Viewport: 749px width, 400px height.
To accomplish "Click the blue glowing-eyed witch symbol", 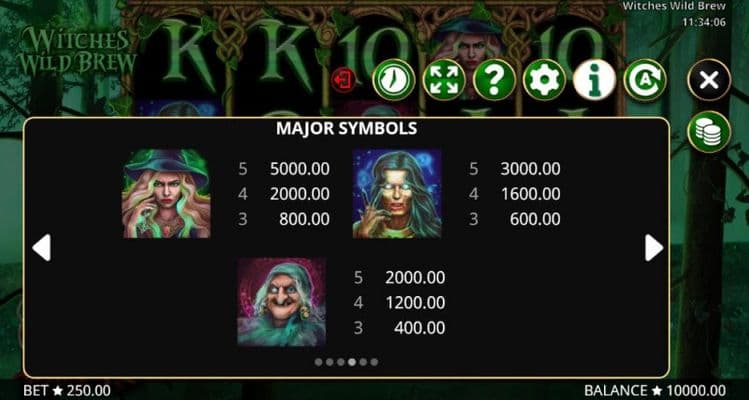I will point(397,194).
